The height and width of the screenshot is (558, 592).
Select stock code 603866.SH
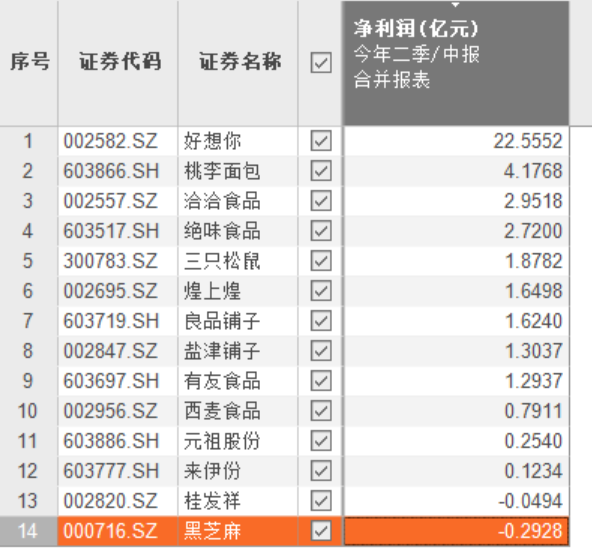pyautogui.click(x=111, y=171)
